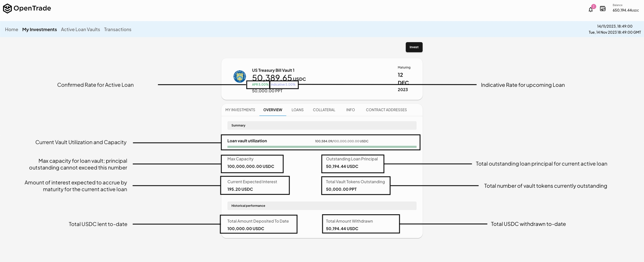Open the notifications bell
This screenshot has height=262, width=644.
[590, 9]
